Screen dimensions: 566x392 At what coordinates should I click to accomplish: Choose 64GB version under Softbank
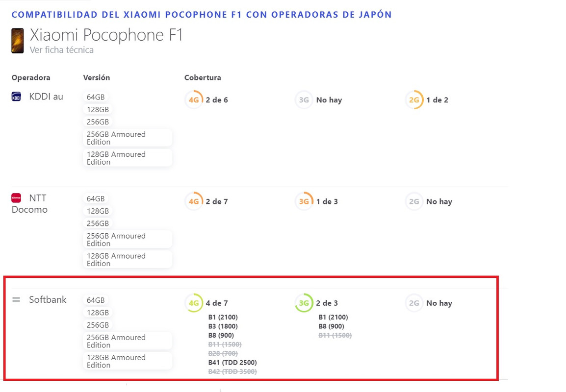[x=96, y=300]
